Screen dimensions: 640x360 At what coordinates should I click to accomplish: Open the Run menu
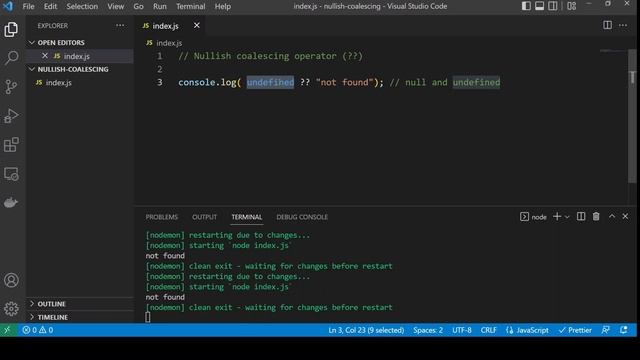click(160, 6)
